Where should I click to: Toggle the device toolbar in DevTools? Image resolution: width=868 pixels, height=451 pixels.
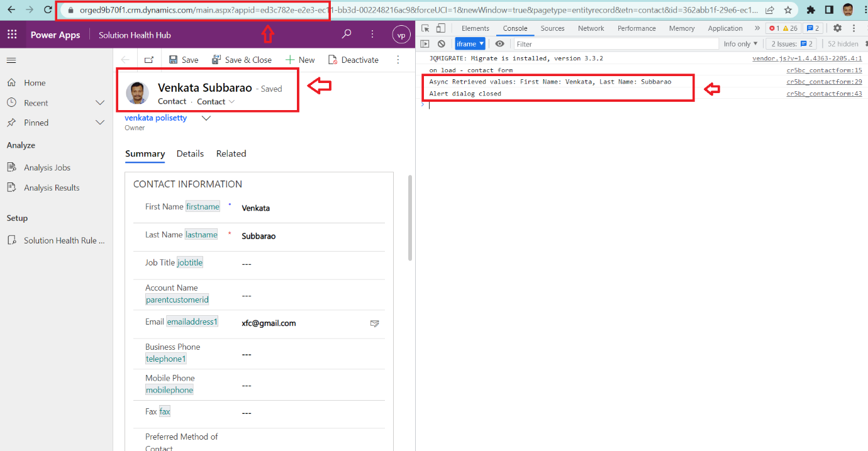[441, 28]
